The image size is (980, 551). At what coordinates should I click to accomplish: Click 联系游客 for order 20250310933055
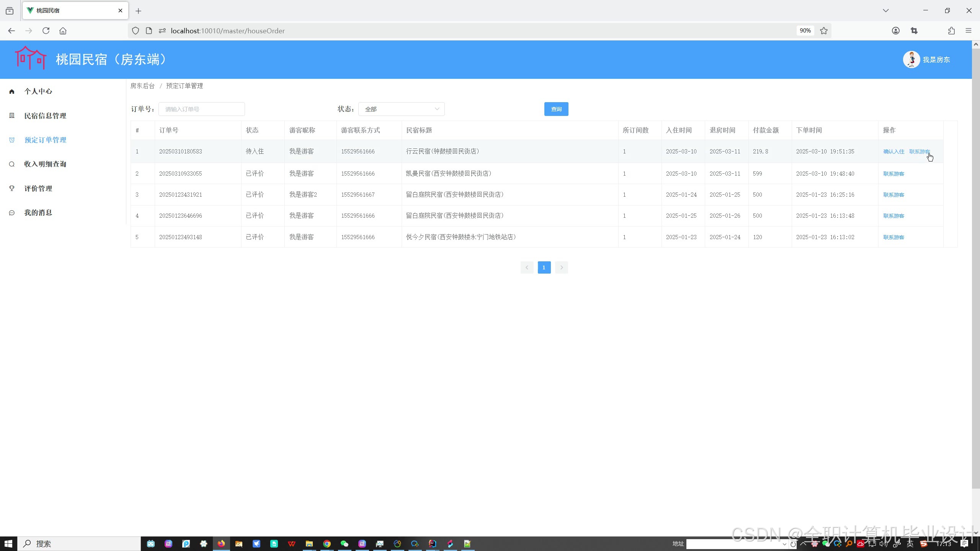[893, 174]
